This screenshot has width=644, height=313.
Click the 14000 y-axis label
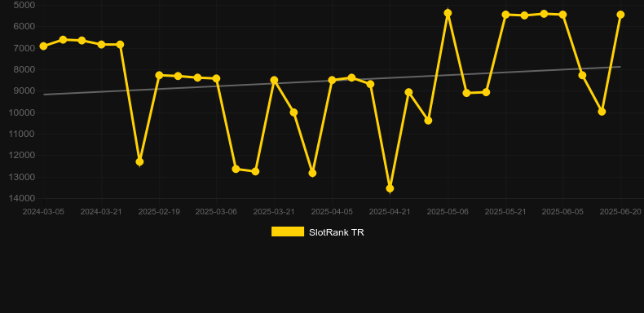pos(22,198)
